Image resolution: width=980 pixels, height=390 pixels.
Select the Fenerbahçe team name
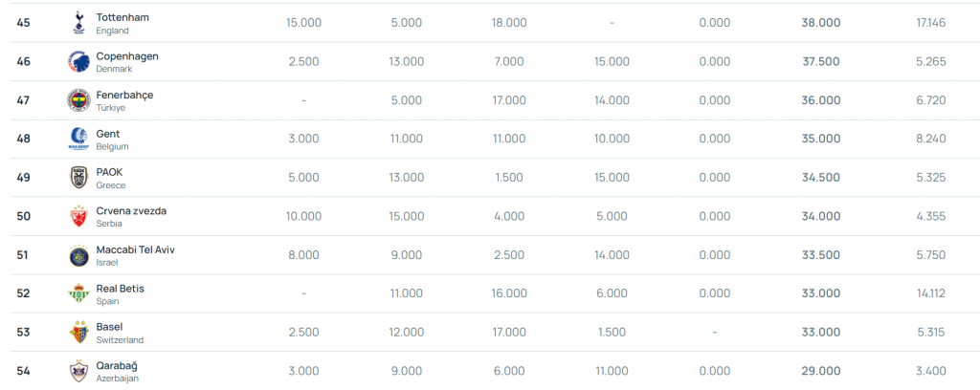(124, 95)
